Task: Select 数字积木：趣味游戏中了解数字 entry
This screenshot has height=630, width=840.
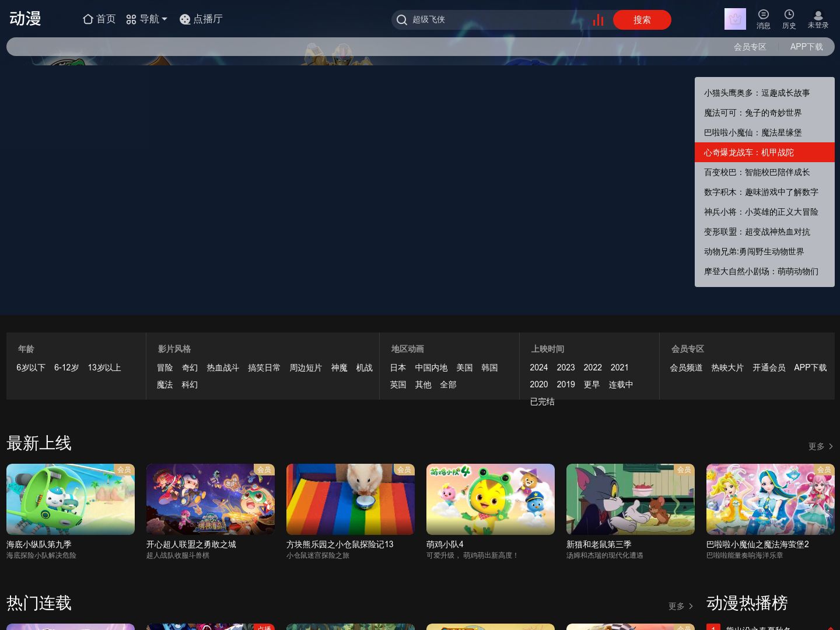Action: point(765,192)
